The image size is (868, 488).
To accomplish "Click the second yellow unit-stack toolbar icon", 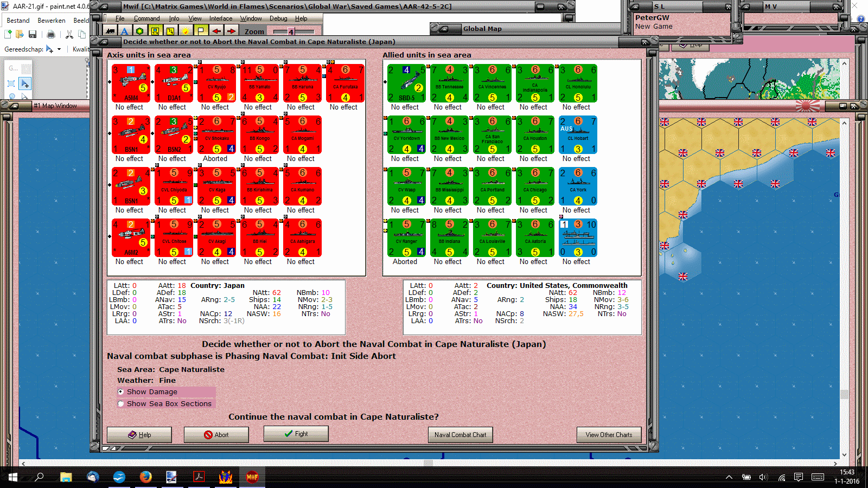I will [170, 31].
